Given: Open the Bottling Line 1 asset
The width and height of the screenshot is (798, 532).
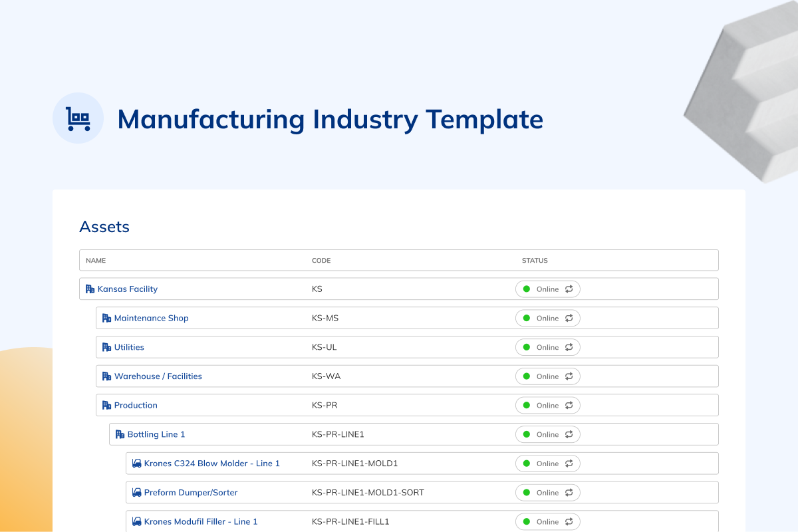Looking at the screenshot, I should coord(156,434).
